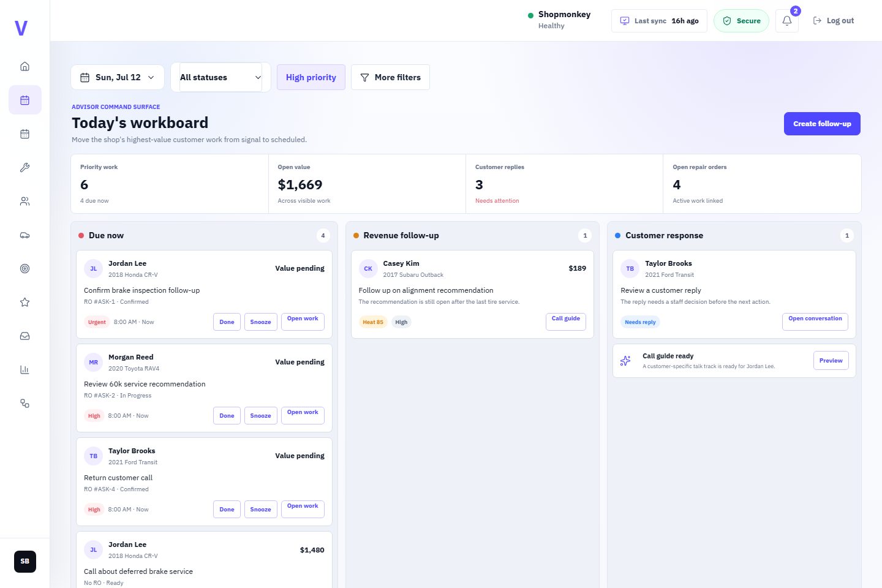Image resolution: width=882 pixels, height=588 pixels.
Task: Mark Return customer call as Done
Action: 227,510
